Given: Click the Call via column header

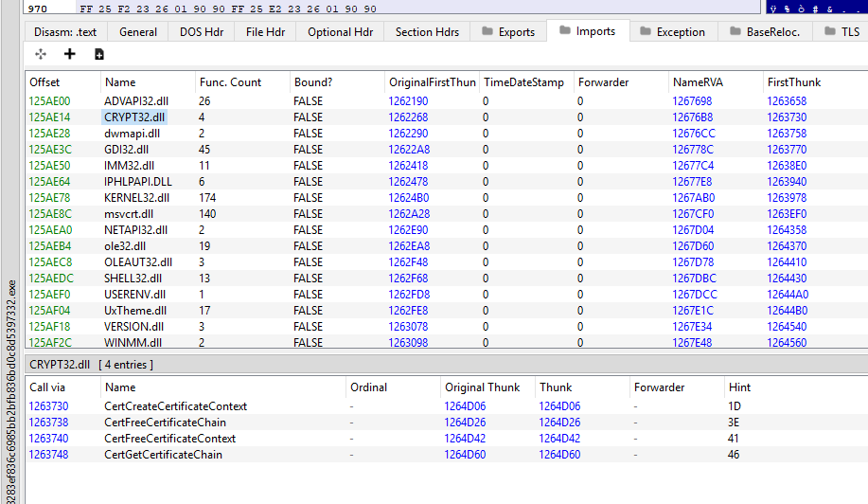Looking at the screenshot, I should [x=63, y=387].
